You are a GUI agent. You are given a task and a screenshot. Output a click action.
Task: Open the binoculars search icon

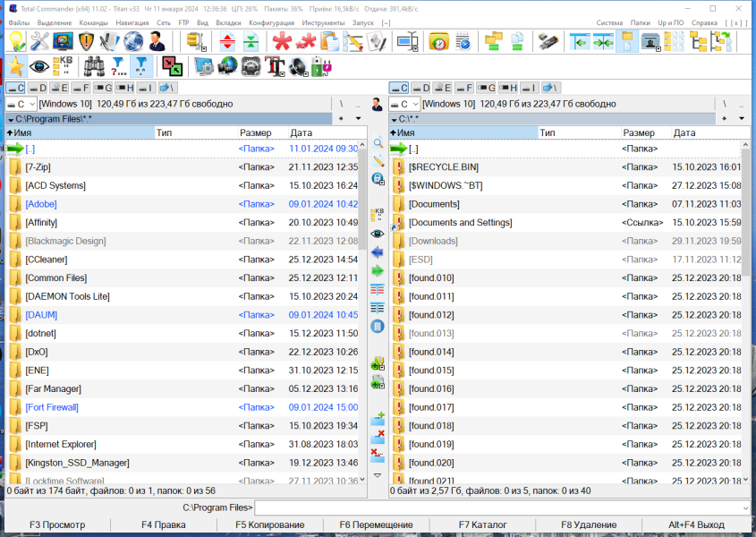(x=94, y=66)
